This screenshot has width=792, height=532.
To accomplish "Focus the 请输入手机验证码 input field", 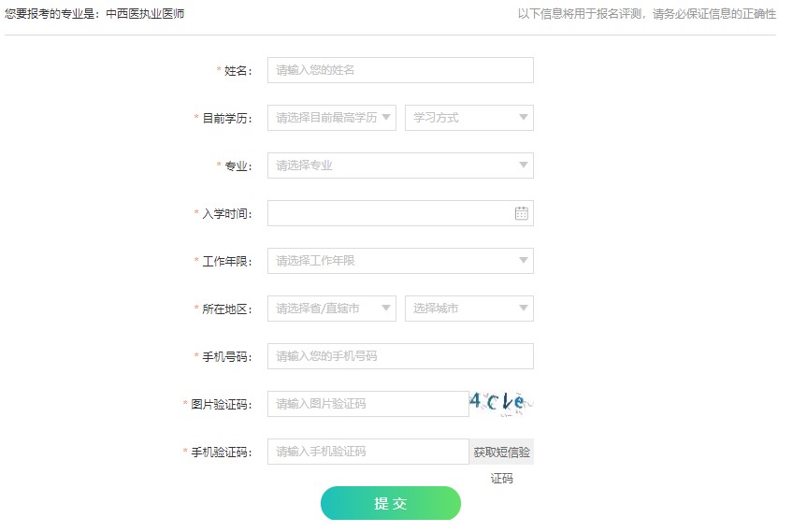I will point(367,452).
